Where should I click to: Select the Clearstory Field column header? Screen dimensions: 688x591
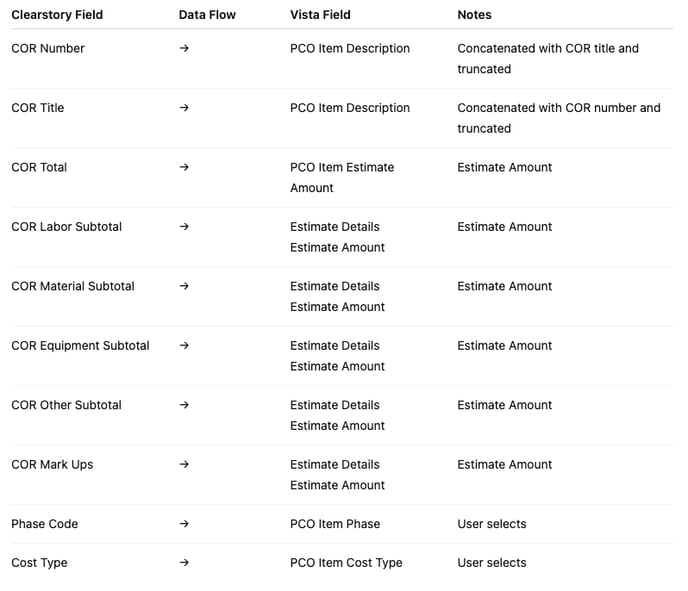pos(57,15)
